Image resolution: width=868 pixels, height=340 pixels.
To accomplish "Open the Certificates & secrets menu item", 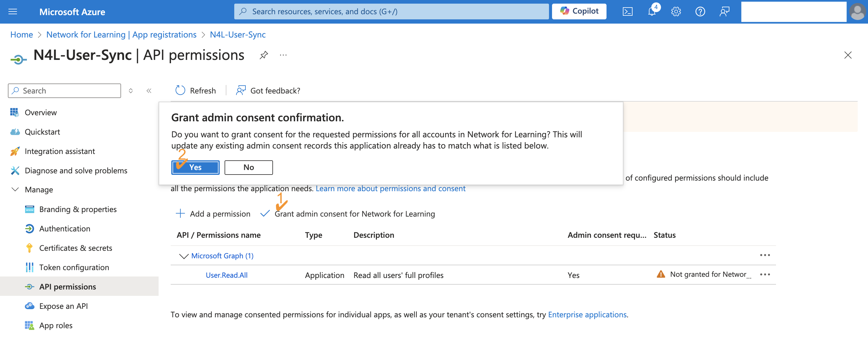I will point(75,248).
